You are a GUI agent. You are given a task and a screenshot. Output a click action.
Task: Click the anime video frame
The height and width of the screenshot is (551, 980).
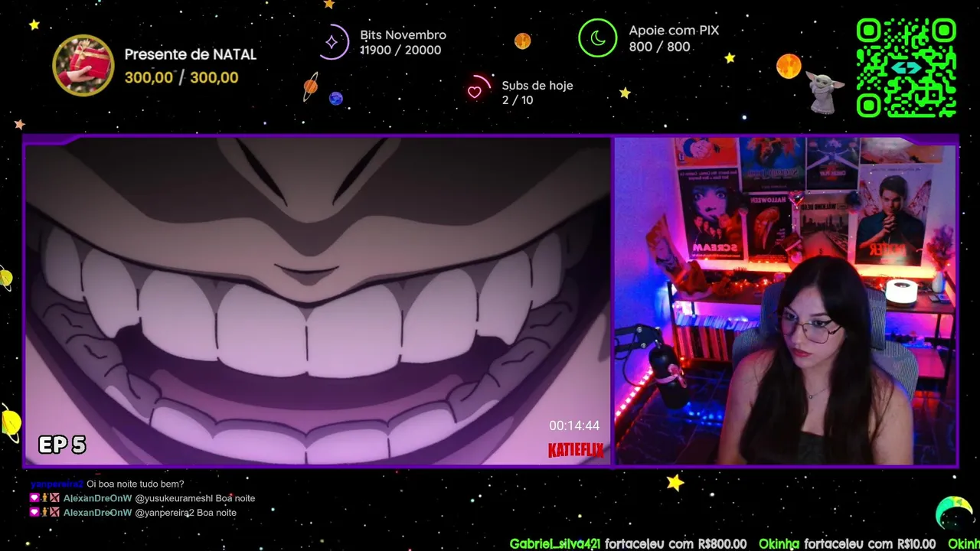[x=318, y=301]
